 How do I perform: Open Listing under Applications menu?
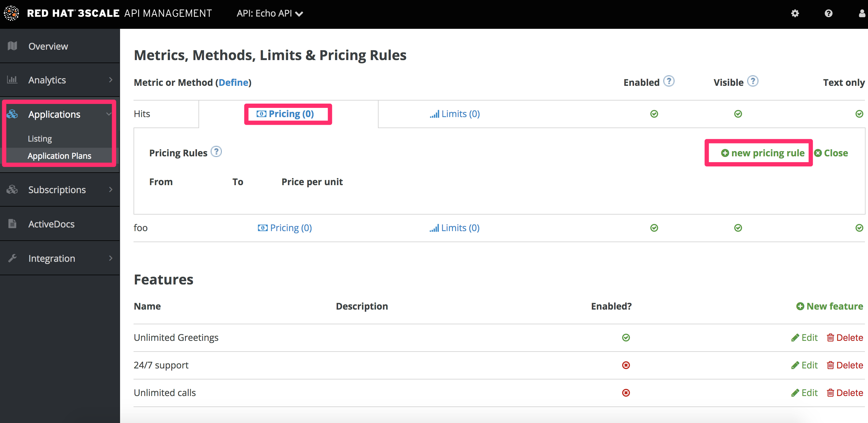tap(40, 139)
